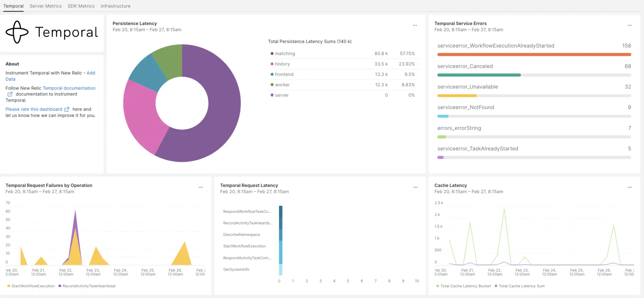Click external link icon beside rate dashboard
644x298 pixels.
(67, 109)
